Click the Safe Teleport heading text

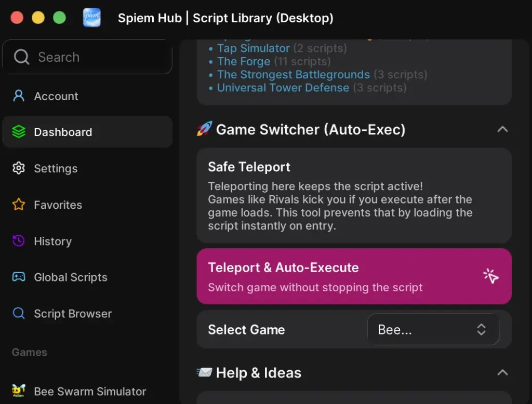tap(249, 167)
